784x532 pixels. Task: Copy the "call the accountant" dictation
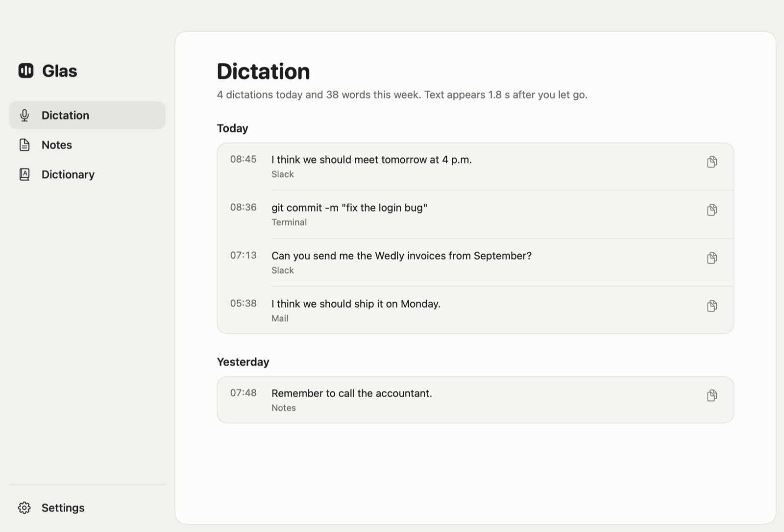pos(712,395)
